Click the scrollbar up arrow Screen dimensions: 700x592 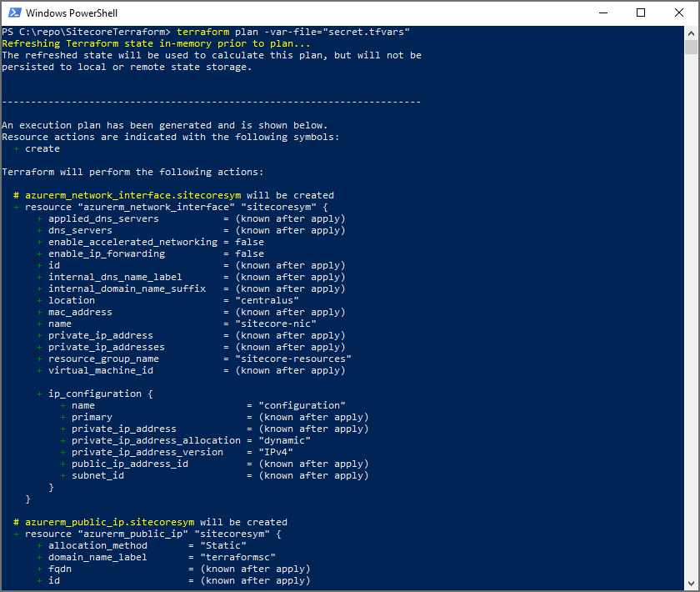[x=691, y=33]
